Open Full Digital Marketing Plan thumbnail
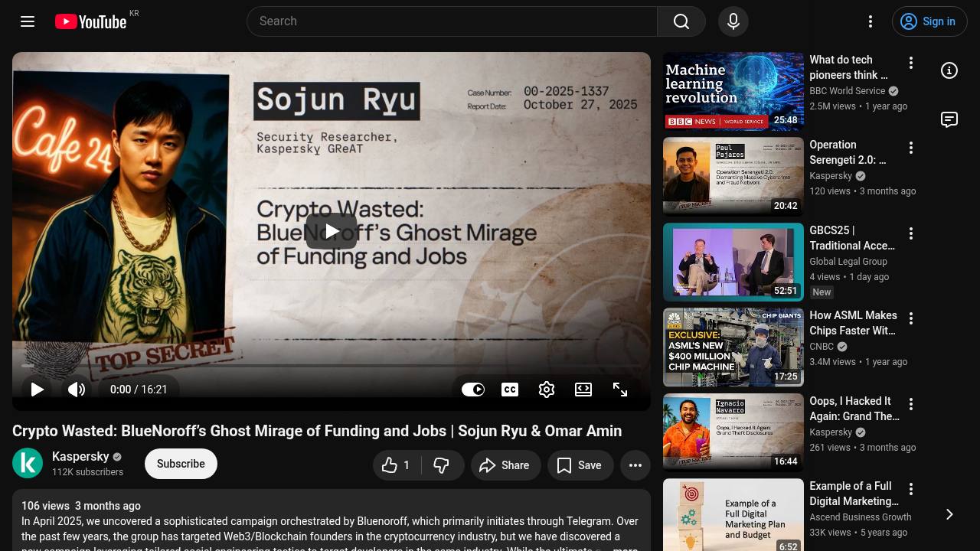Screen dimensions: 980x551 point(733,515)
